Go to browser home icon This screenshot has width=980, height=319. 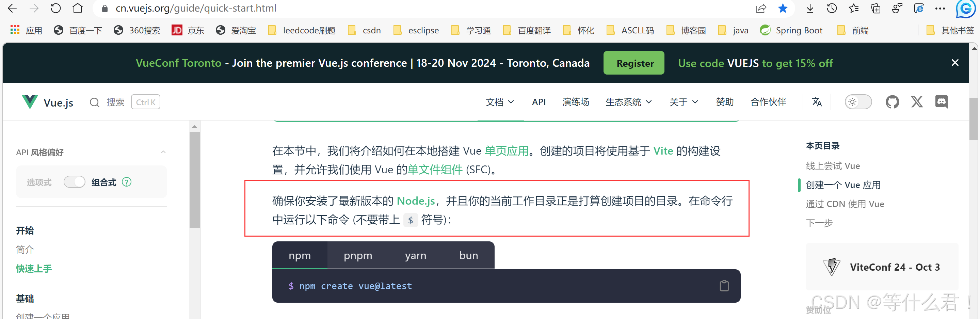coord(78,9)
